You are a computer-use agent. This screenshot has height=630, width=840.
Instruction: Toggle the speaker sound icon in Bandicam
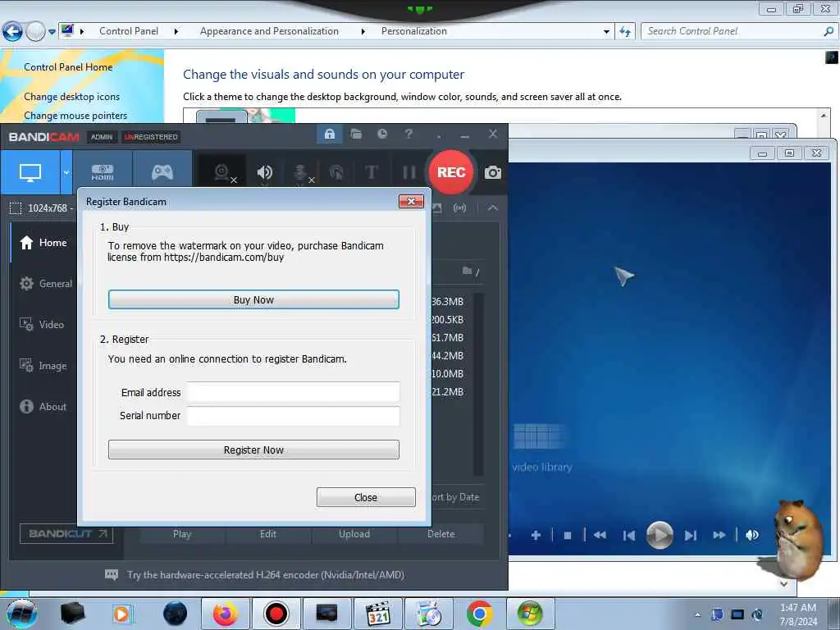pos(265,172)
